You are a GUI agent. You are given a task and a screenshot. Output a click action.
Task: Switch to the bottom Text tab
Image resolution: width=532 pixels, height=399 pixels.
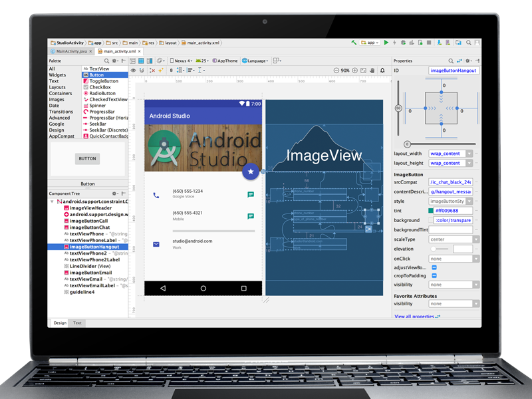click(77, 323)
